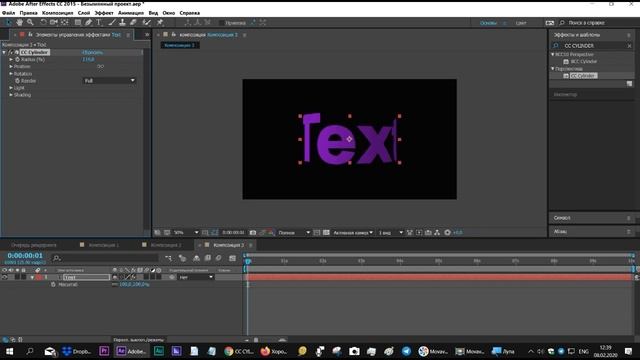
Task: Select BCC Cylinder in effects list
Action: tap(584, 62)
